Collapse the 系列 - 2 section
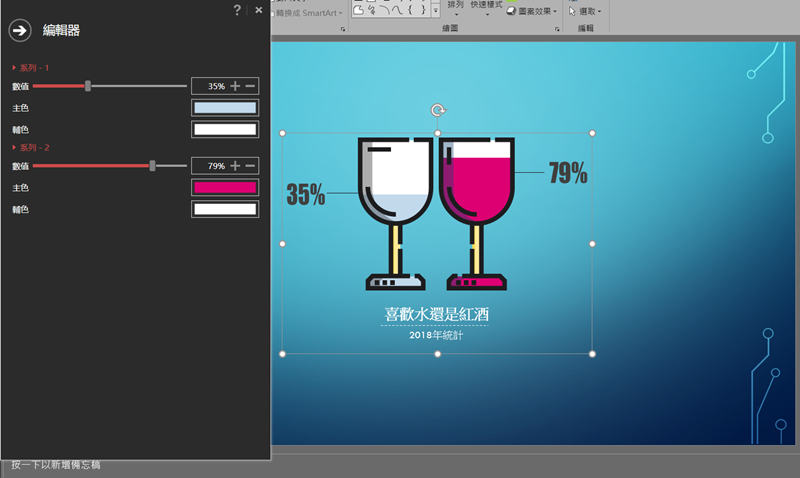The image size is (800, 478). pos(31,147)
